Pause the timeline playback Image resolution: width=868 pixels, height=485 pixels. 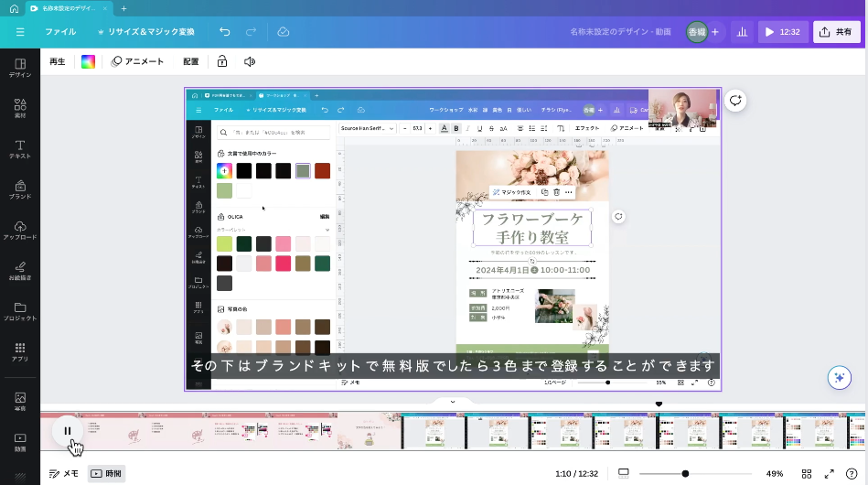pos(68,431)
